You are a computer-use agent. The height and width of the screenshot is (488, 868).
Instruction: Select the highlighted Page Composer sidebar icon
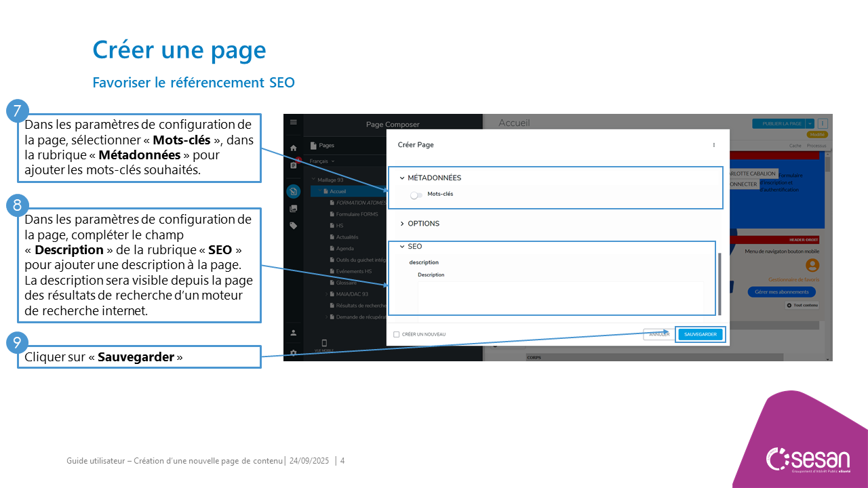coord(293,191)
